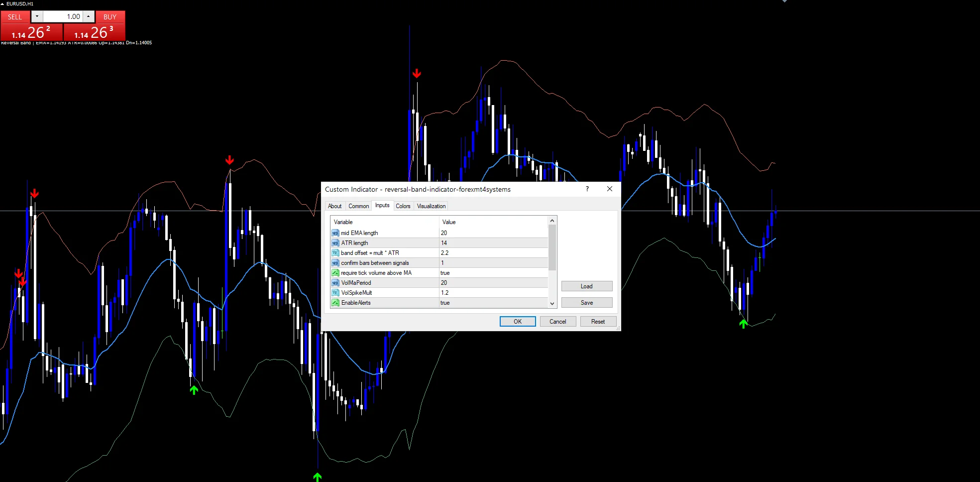This screenshot has width=980, height=482.
Task: Select the confirm bars value 1
Action: [493, 263]
